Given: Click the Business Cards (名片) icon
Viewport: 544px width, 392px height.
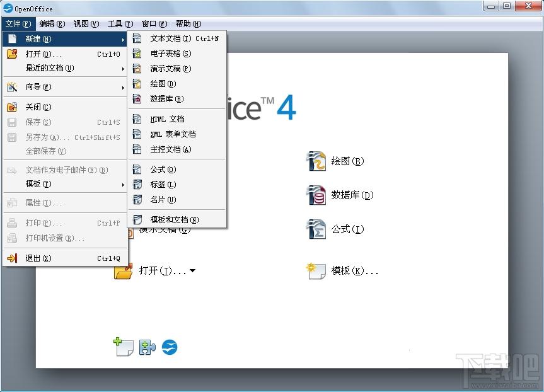Looking at the screenshot, I should [x=137, y=200].
